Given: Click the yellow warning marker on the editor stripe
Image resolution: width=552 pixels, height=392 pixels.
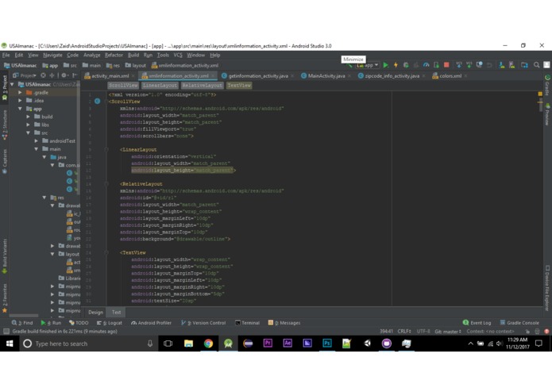Looking at the screenshot, I should pyautogui.click(x=540, y=94).
